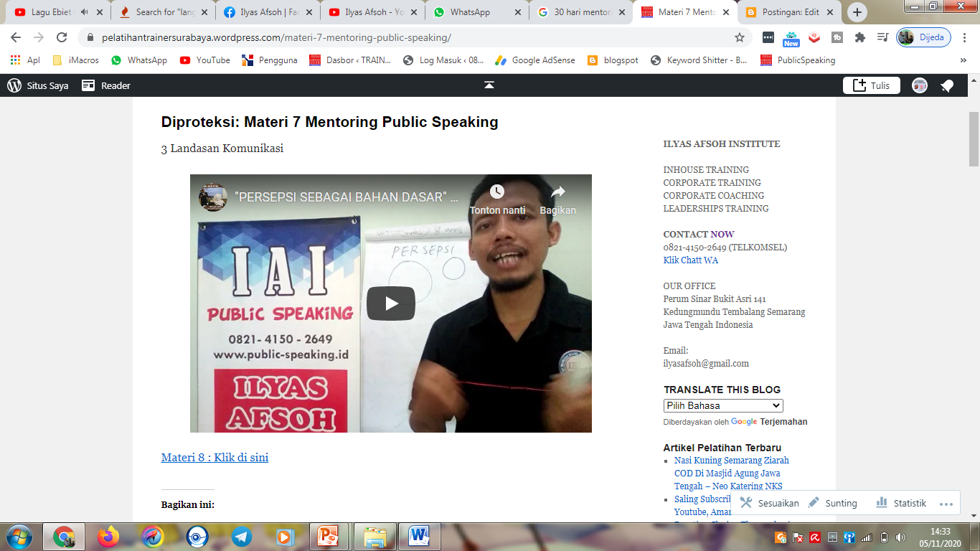980x551 pixels.
Task: Switch to the 30 hari mentor Google tab
Action: click(x=582, y=12)
